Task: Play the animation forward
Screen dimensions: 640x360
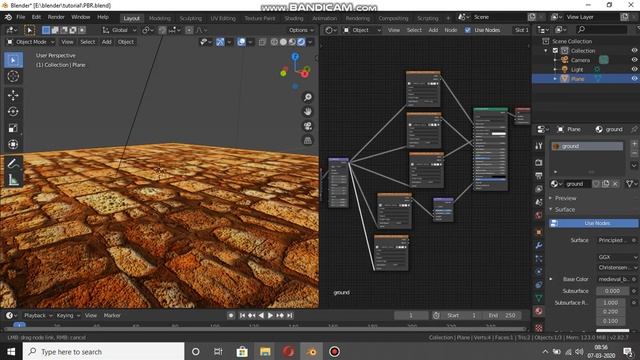Action: (270, 316)
